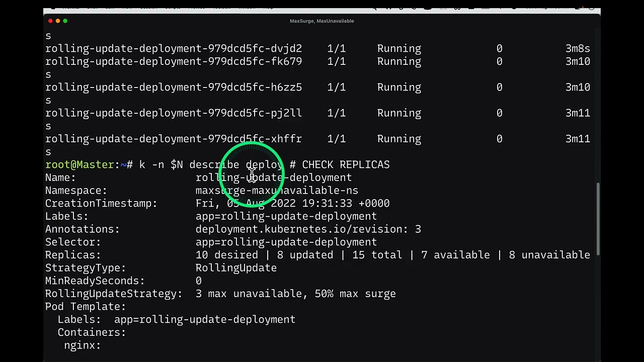
Task: Click the 3m8s age value
Action: 578,49
